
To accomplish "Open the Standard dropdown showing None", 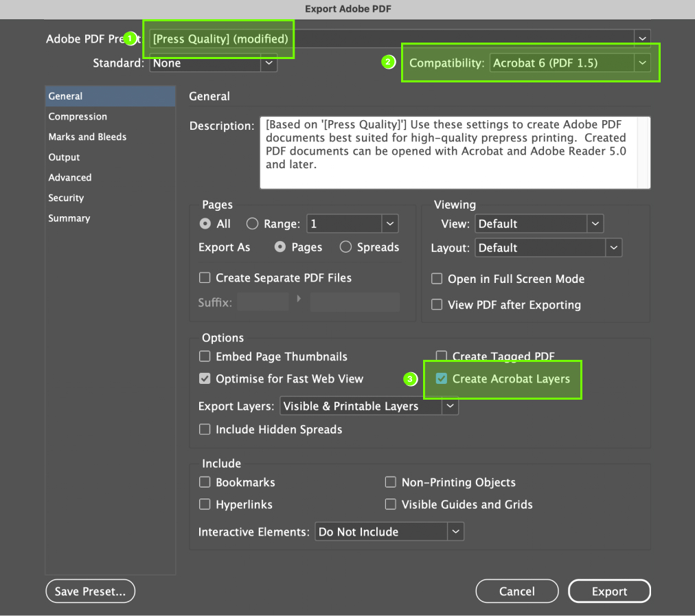I will pyautogui.click(x=213, y=63).
